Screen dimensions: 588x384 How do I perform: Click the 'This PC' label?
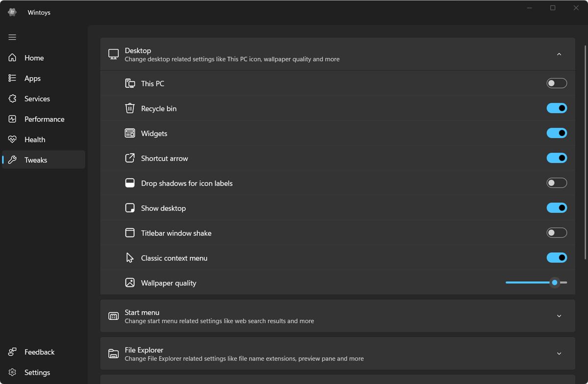(x=152, y=84)
